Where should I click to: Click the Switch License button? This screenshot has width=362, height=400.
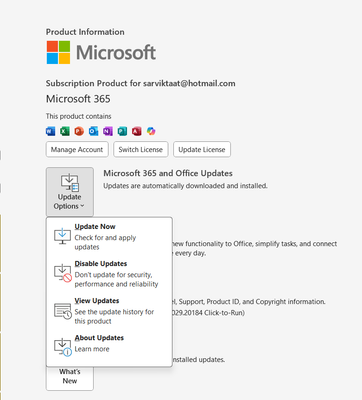pyautogui.click(x=141, y=149)
